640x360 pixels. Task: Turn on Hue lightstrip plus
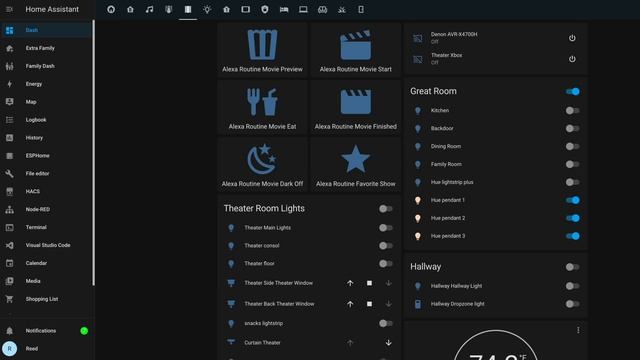[x=573, y=182]
